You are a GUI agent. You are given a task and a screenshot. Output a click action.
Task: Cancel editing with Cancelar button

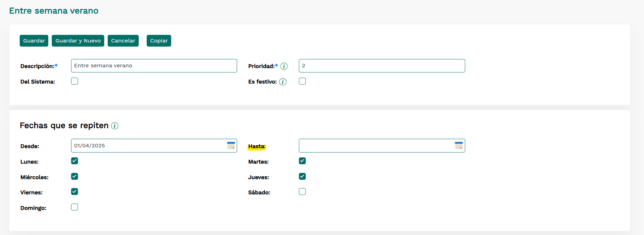(x=123, y=41)
